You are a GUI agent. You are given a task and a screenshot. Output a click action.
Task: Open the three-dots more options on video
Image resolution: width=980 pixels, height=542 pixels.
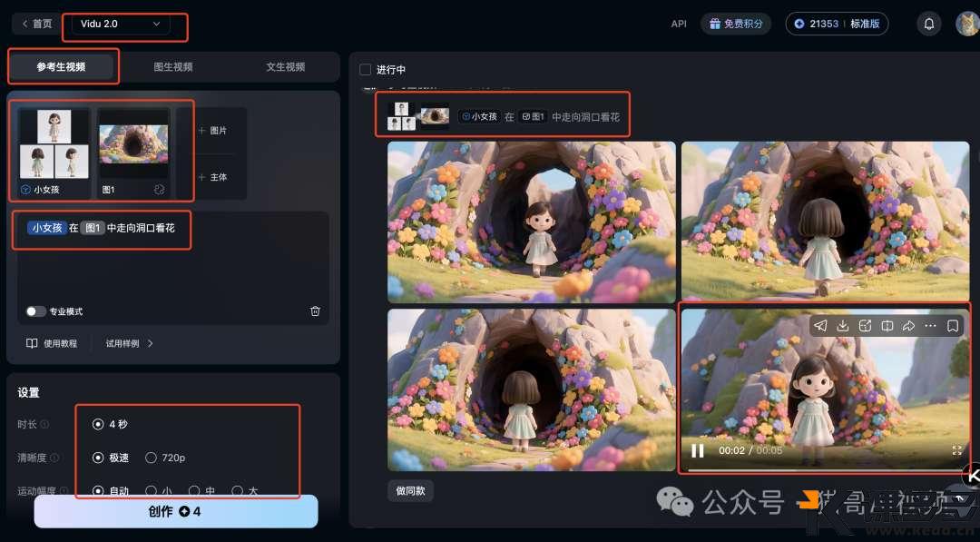click(x=930, y=326)
